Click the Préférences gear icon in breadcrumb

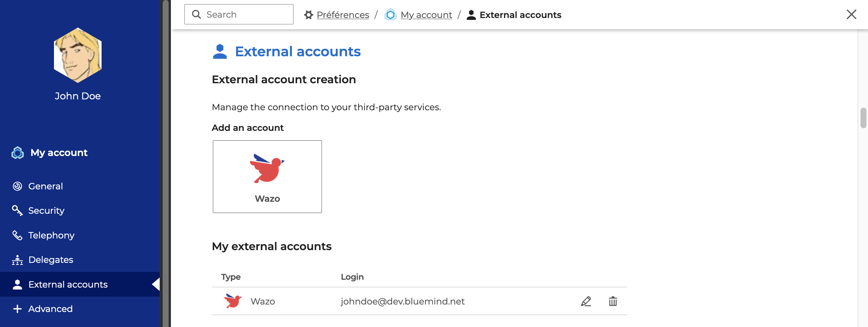click(308, 15)
